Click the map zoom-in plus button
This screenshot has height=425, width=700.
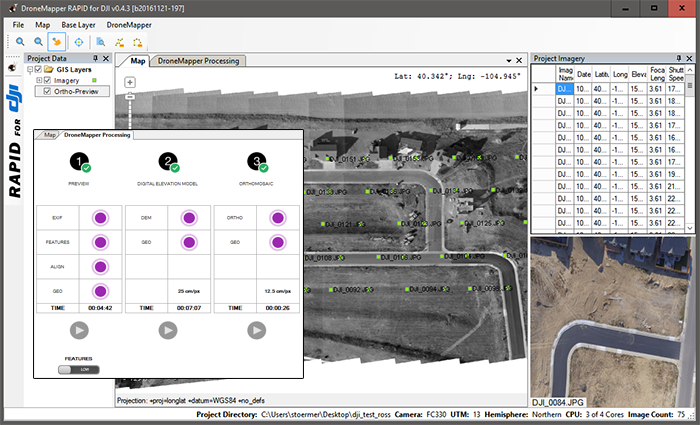click(x=131, y=82)
